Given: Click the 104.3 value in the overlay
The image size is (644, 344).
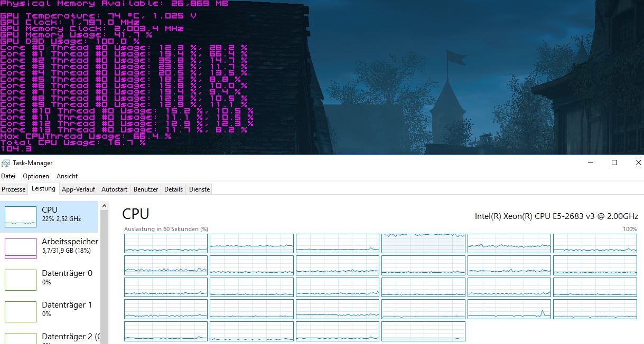Looking at the screenshot, I should pos(16,149).
